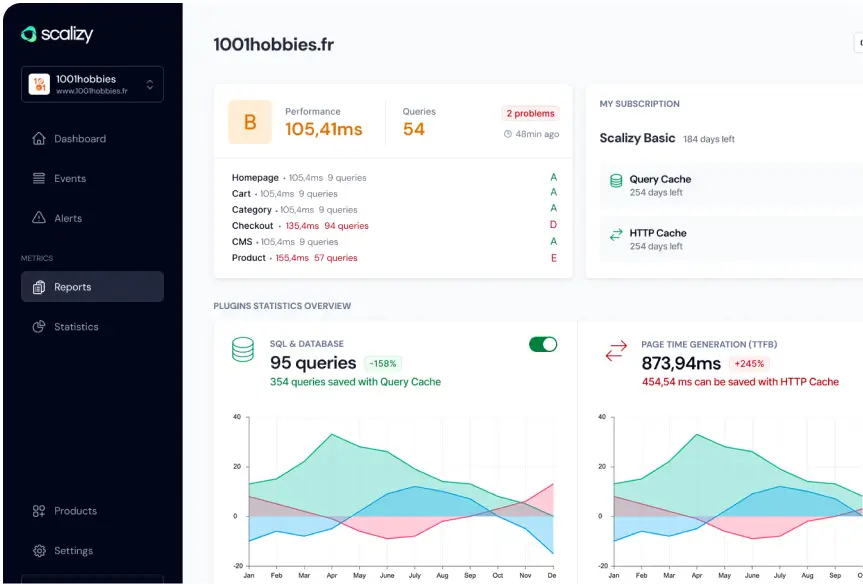Click the 54 queries value
Image resolution: width=863 pixels, height=584 pixels.
[x=414, y=129]
